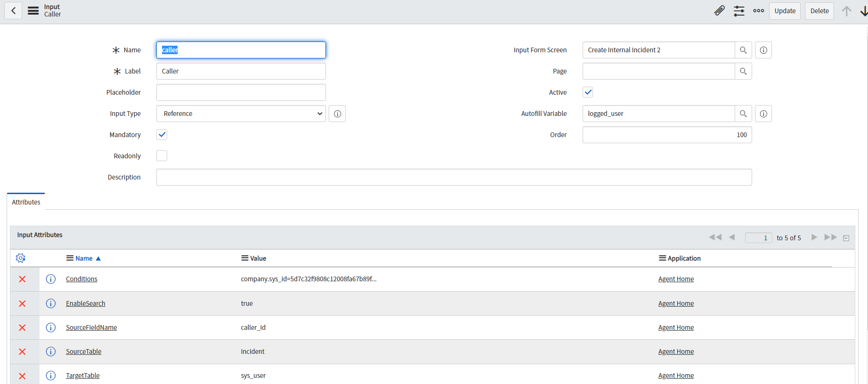Open the EnableSearch attribute link
This screenshot has height=384, width=868.
tap(86, 303)
